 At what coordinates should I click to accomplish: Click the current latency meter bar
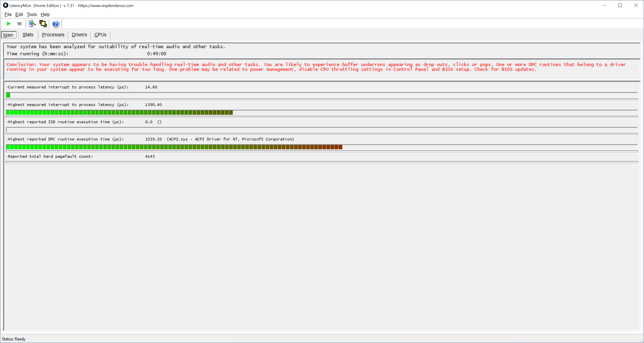[x=322, y=95]
